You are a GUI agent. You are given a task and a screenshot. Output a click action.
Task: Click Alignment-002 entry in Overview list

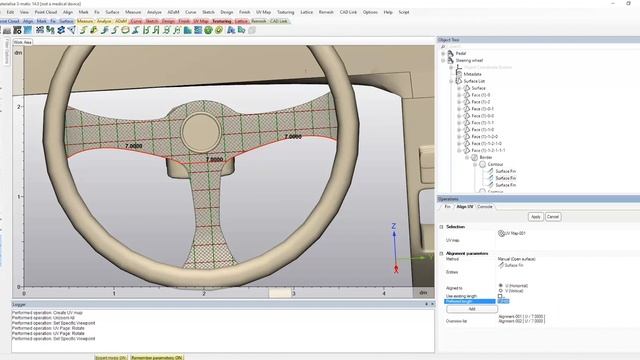coord(521,321)
